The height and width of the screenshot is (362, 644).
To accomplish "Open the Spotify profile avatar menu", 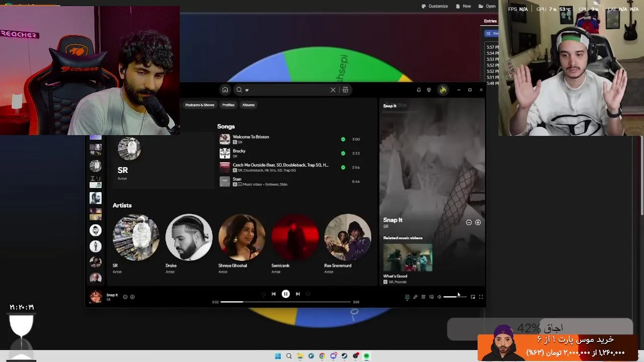I will [x=443, y=89].
